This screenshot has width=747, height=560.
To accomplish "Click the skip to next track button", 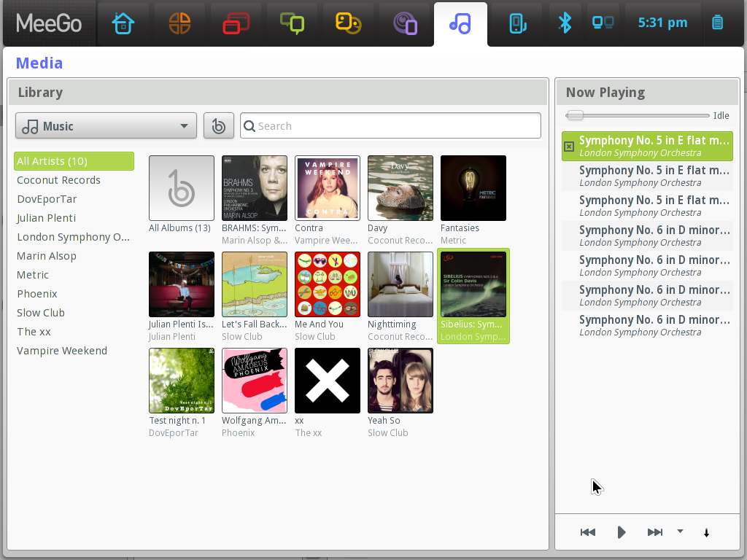I will 654,532.
